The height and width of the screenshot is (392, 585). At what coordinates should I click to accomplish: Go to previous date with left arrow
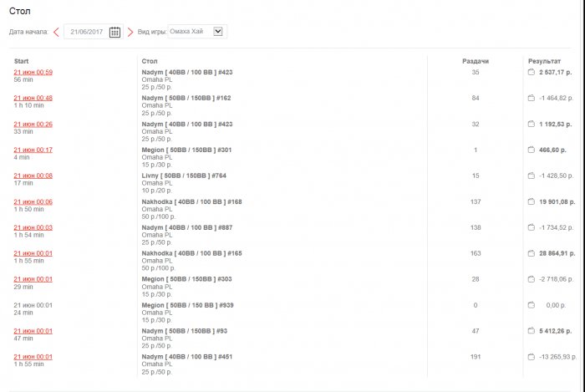[x=56, y=32]
